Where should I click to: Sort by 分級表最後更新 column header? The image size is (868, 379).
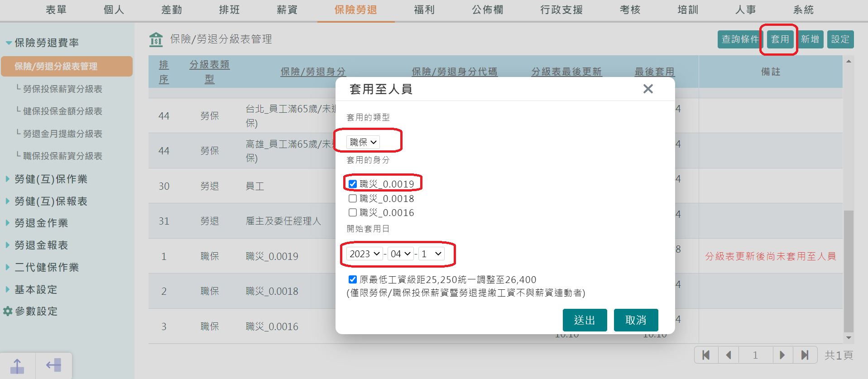point(566,72)
